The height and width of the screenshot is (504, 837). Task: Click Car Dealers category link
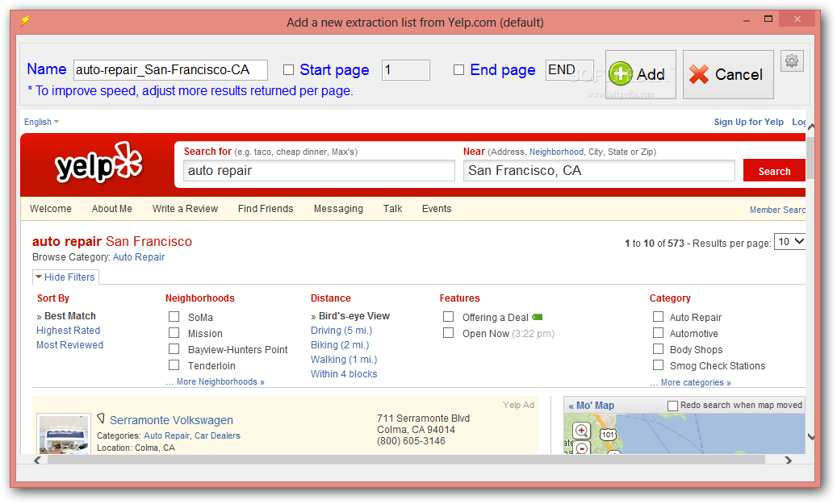coord(217,435)
